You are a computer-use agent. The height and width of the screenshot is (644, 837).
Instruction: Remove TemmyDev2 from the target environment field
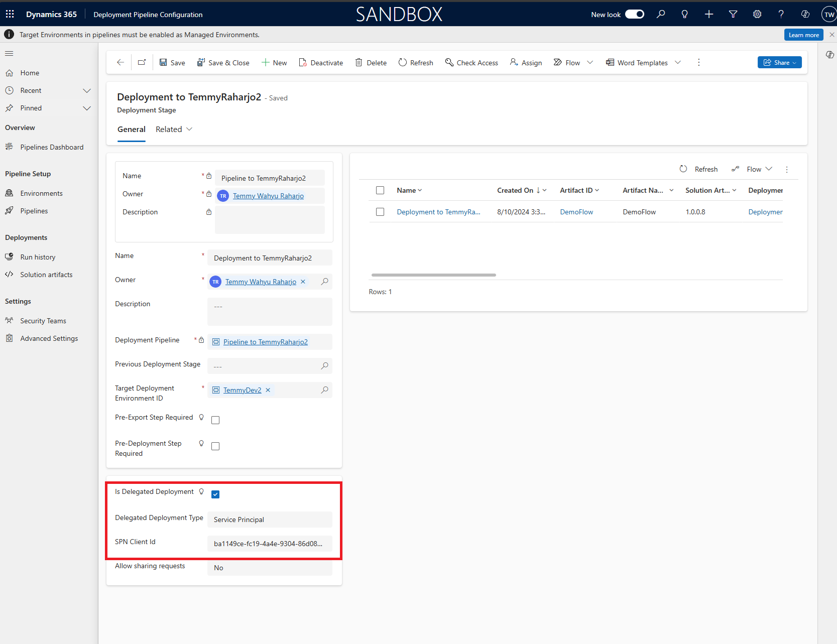[x=268, y=390]
